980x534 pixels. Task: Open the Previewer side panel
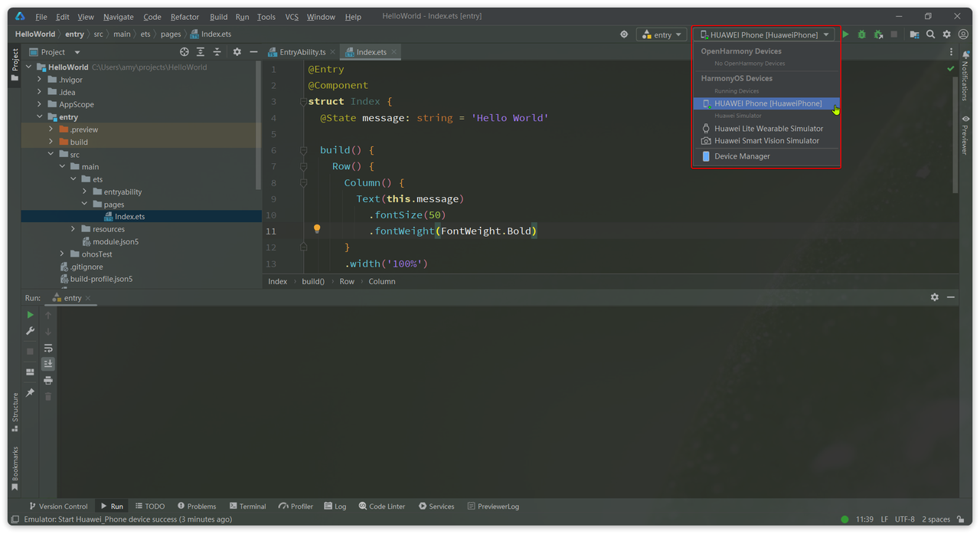click(x=965, y=136)
